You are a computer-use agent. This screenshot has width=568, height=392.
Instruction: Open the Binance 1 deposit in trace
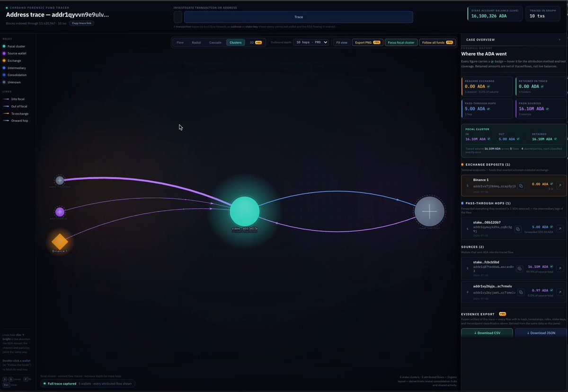tap(560, 186)
